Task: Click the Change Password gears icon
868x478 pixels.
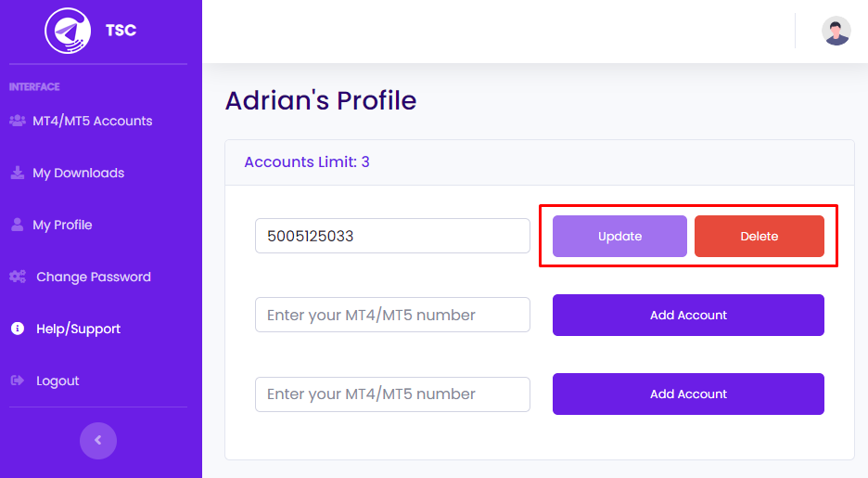Action: pyautogui.click(x=17, y=277)
